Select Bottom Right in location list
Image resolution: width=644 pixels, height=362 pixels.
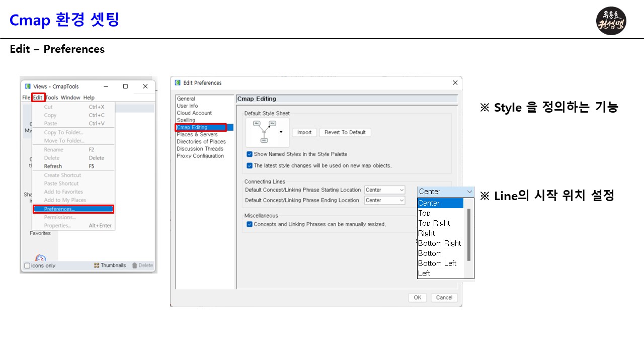[x=440, y=243]
